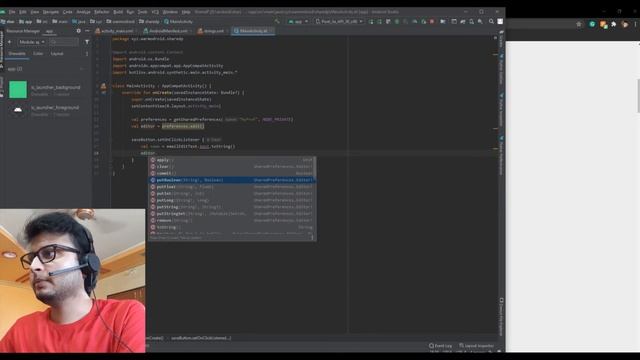Click the Stop red square icon
The image size is (640, 360).
point(432,21)
